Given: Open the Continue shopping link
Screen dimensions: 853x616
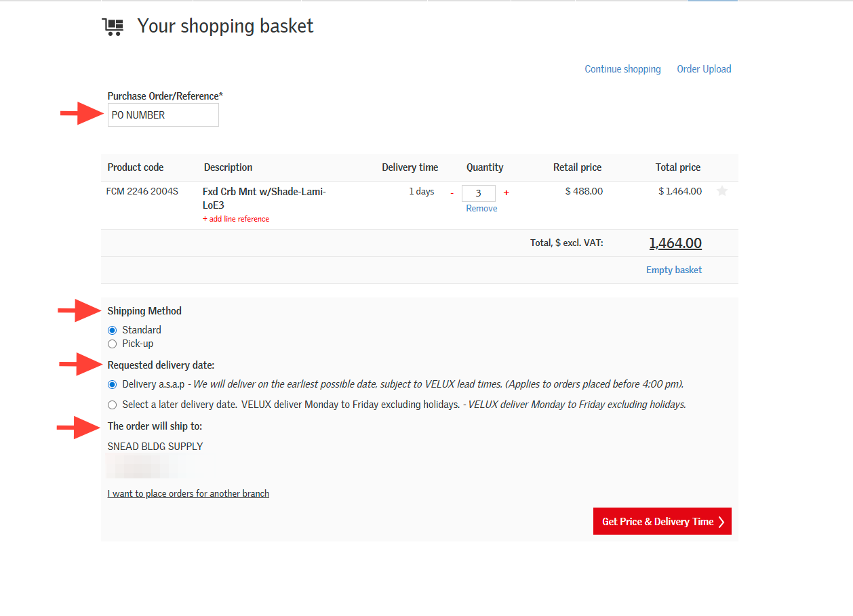Looking at the screenshot, I should (x=622, y=69).
